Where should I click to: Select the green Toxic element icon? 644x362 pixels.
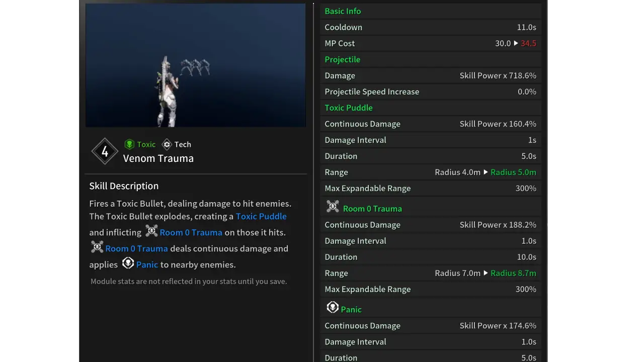pyautogui.click(x=130, y=144)
